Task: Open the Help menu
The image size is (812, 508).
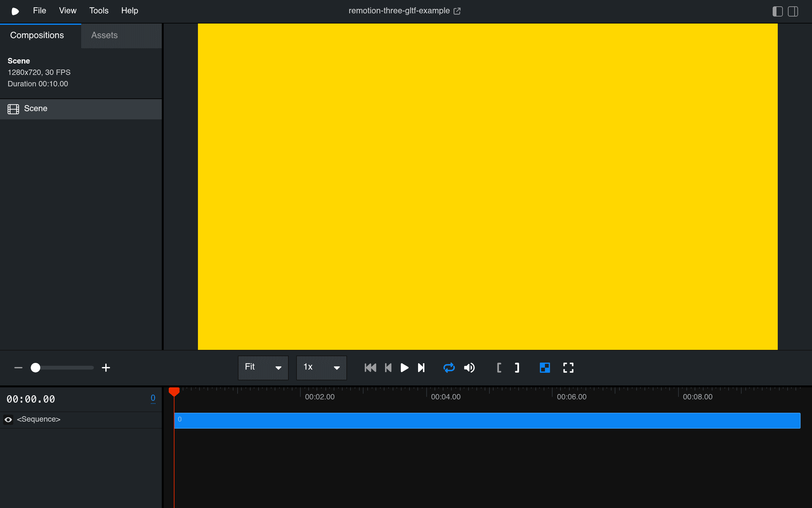Action: 129,11
